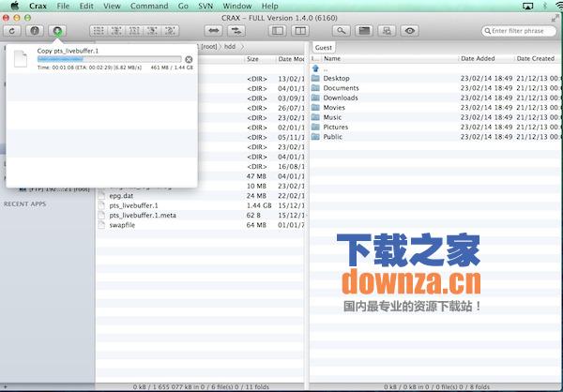Click the hdd breadcrumb segment
The height and width of the screenshot is (392, 563).
coord(230,47)
